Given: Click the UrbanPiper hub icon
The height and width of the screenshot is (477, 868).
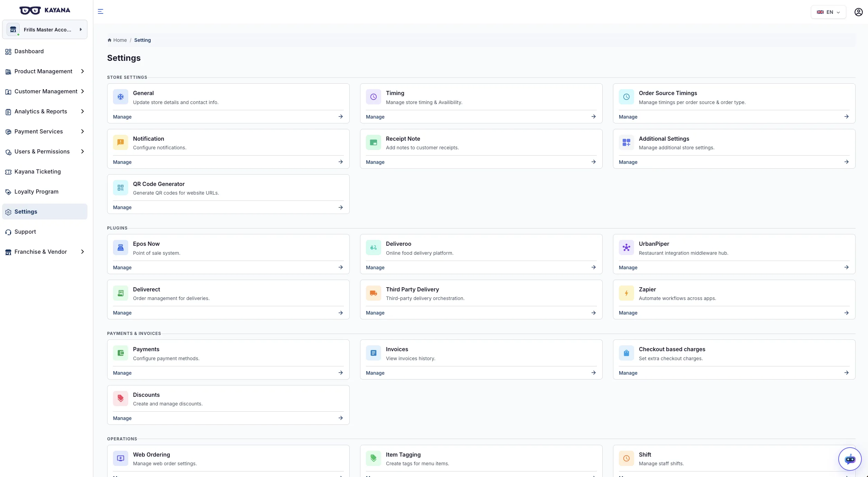Looking at the screenshot, I should [626, 247].
